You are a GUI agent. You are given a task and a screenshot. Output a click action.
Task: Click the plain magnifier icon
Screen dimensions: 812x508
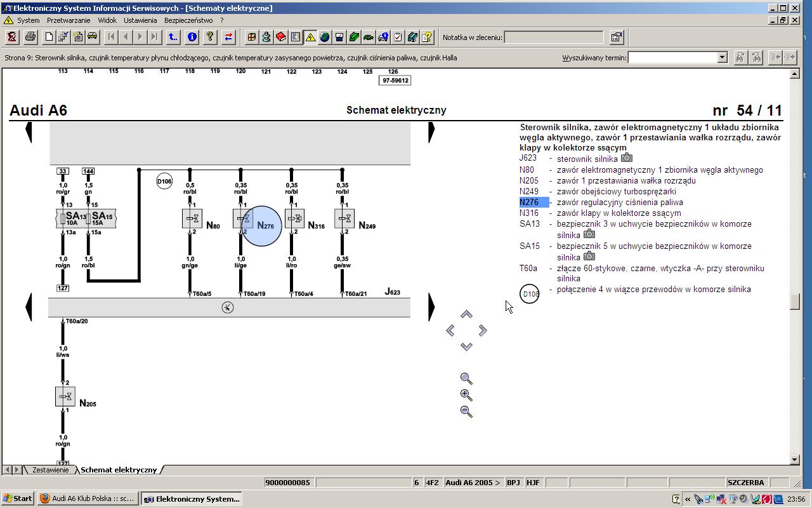pyautogui.click(x=466, y=379)
